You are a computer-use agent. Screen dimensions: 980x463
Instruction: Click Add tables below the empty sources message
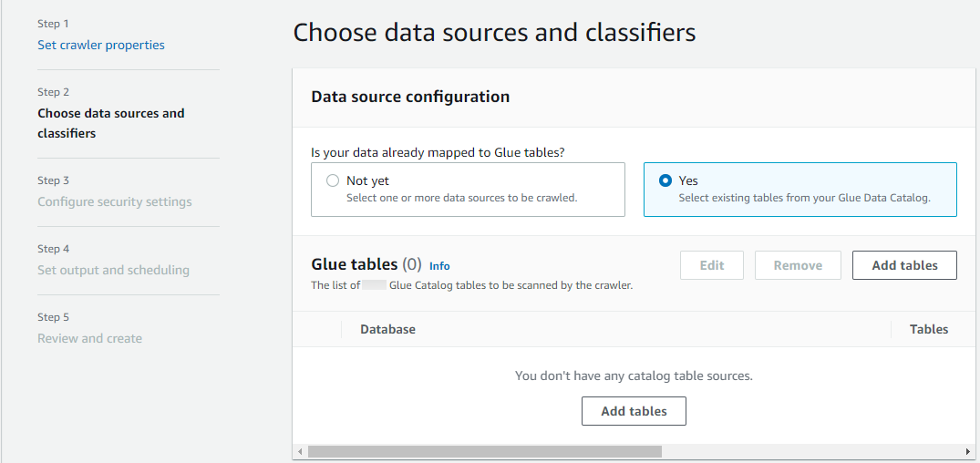tap(634, 411)
